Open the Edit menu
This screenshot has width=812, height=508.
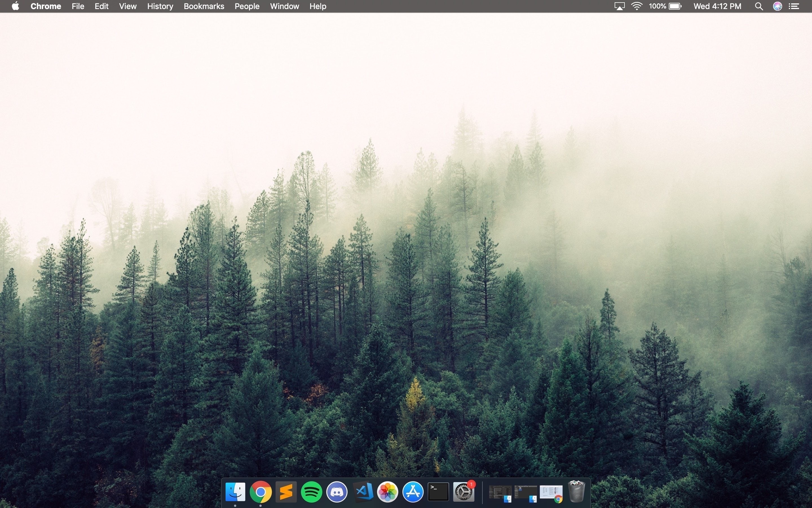[101, 6]
